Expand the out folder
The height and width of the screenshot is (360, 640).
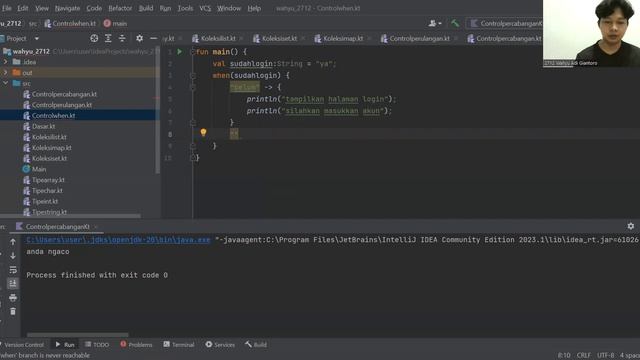(x=5, y=73)
